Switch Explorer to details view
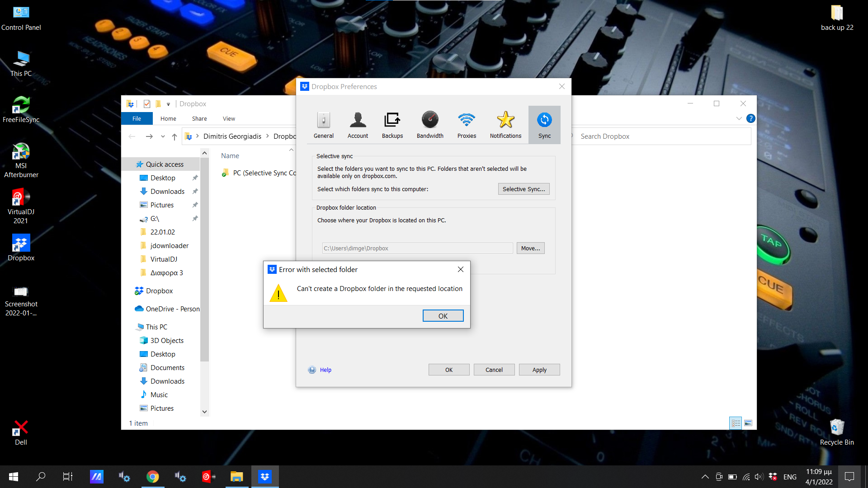 tap(736, 423)
